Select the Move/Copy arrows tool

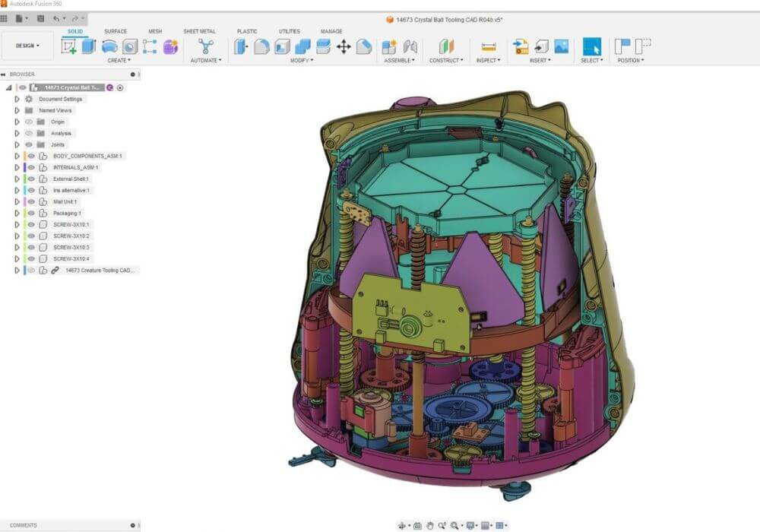(x=344, y=46)
